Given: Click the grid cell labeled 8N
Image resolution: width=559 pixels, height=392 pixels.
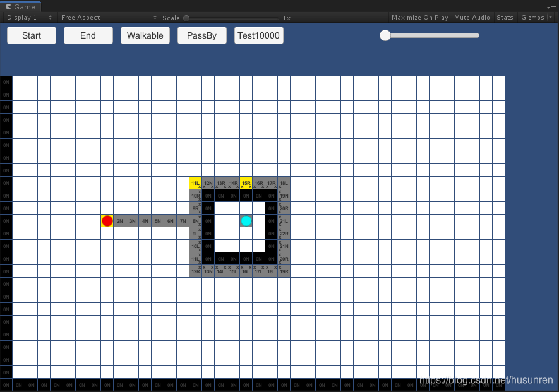Looking at the screenshot, I should coord(196,221).
